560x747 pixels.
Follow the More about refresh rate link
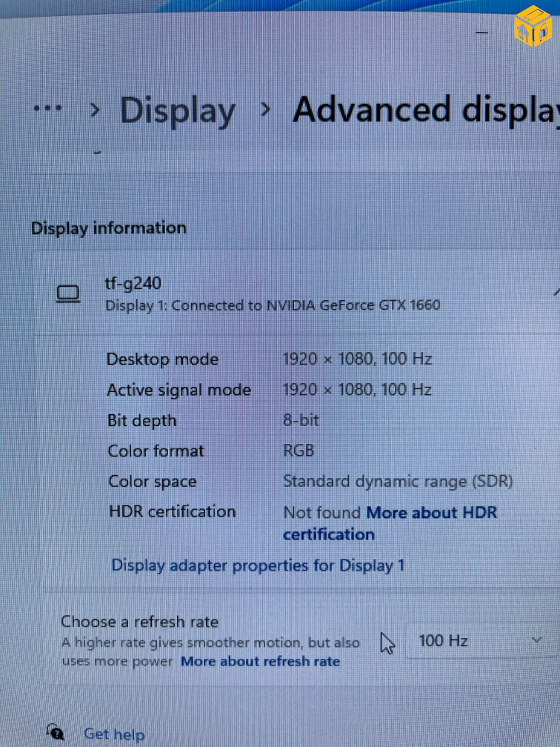pyautogui.click(x=260, y=661)
